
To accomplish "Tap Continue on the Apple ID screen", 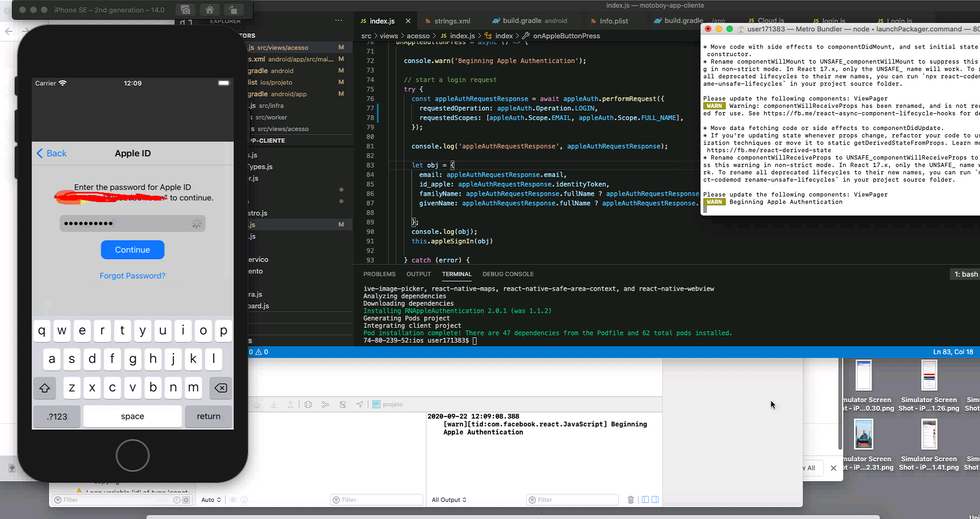I will point(132,250).
